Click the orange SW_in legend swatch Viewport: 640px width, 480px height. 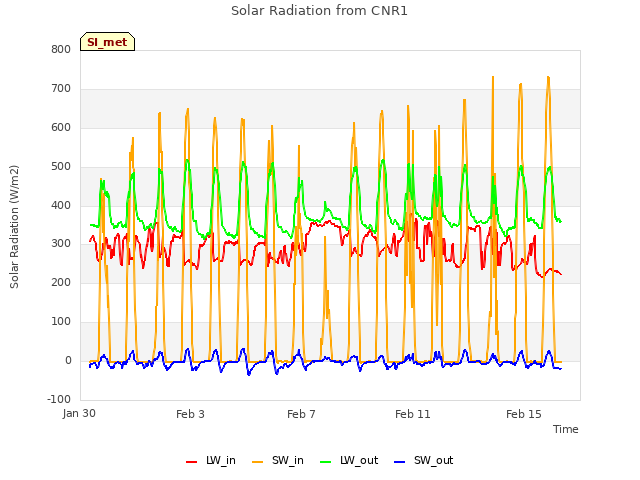point(258,462)
